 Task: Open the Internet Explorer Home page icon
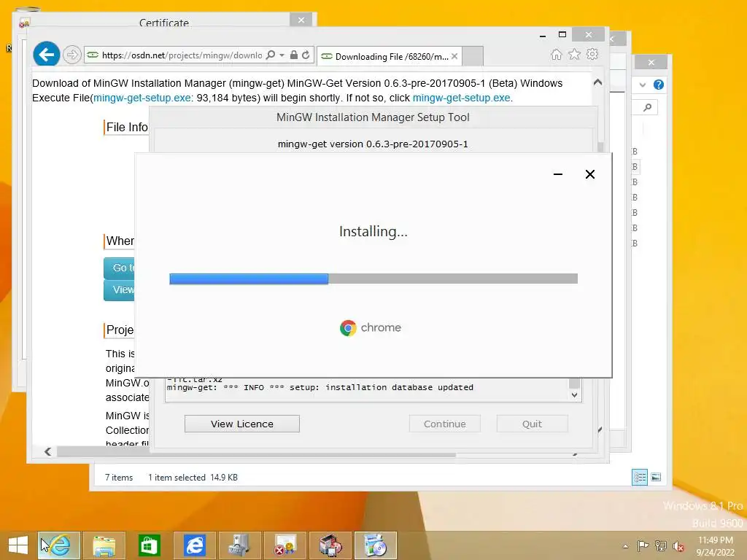pyautogui.click(x=556, y=54)
